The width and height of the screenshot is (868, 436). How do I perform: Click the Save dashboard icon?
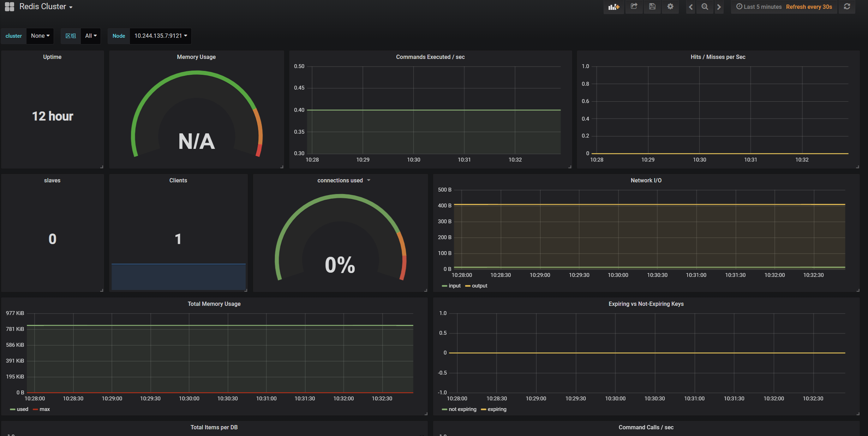[652, 7]
